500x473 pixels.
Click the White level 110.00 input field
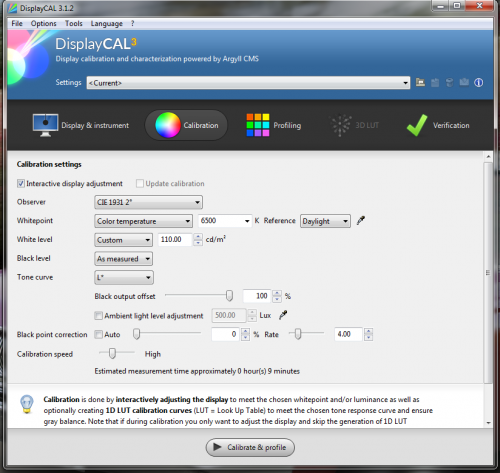(x=175, y=239)
